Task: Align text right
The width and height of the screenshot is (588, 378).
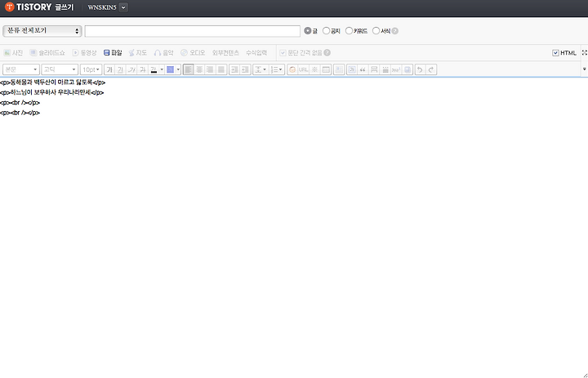Action: pyautogui.click(x=210, y=69)
